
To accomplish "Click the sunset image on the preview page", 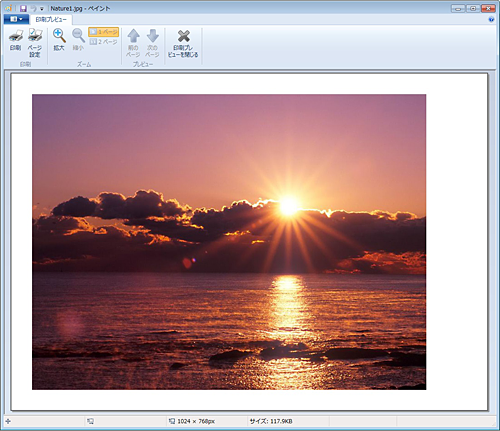I will 229,242.
